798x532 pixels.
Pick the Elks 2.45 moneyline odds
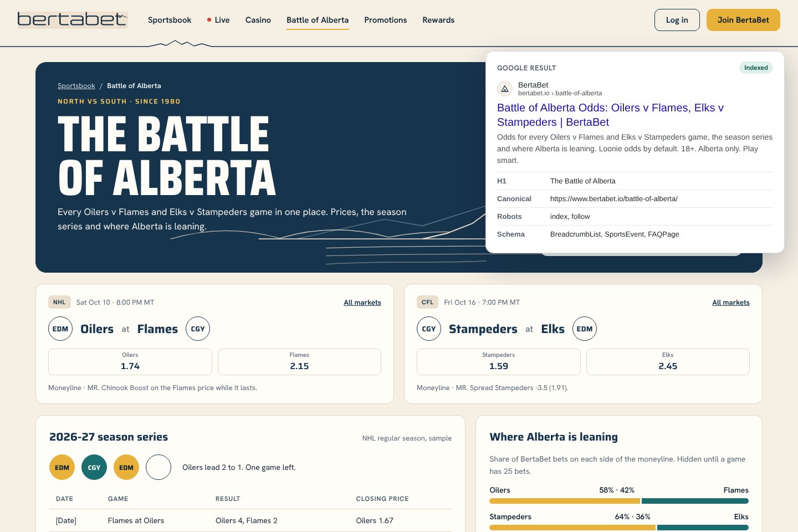[668, 362]
